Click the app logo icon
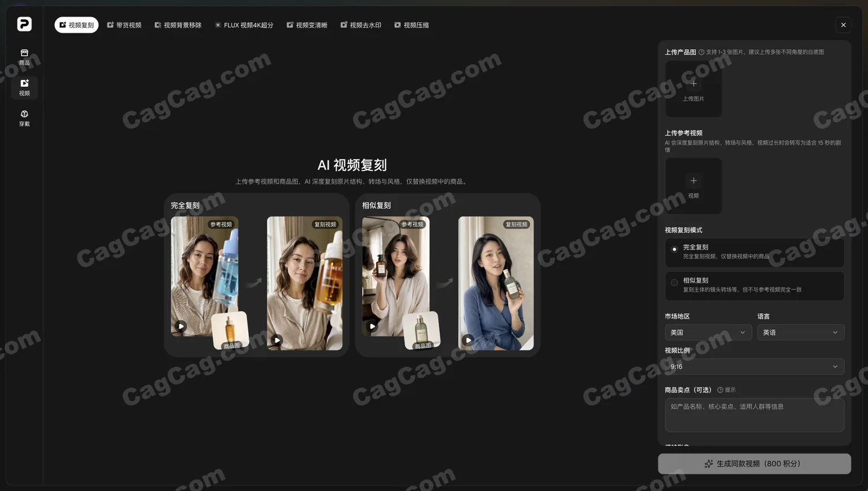The height and width of the screenshot is (491, 868). pos(24,24)
